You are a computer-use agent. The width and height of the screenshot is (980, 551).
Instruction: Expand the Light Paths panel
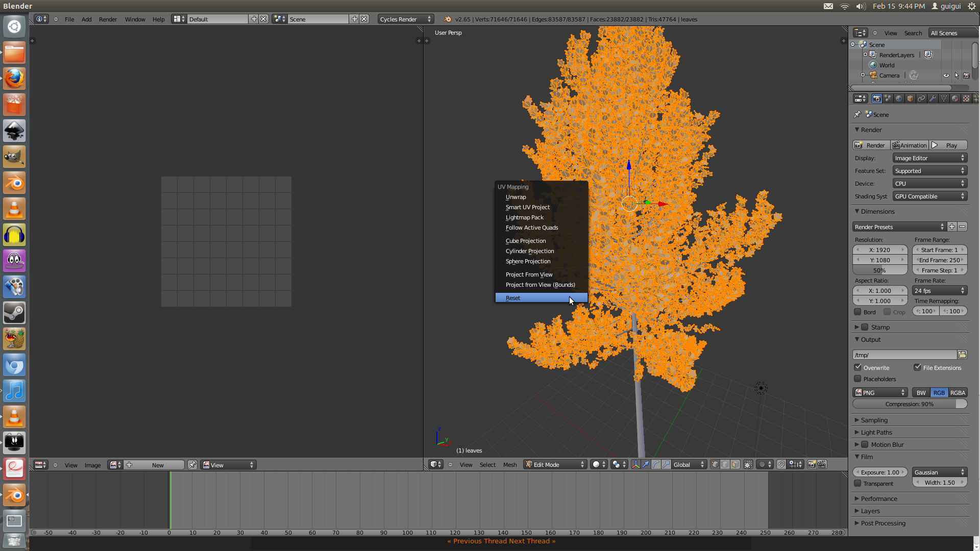pos(876,432)
